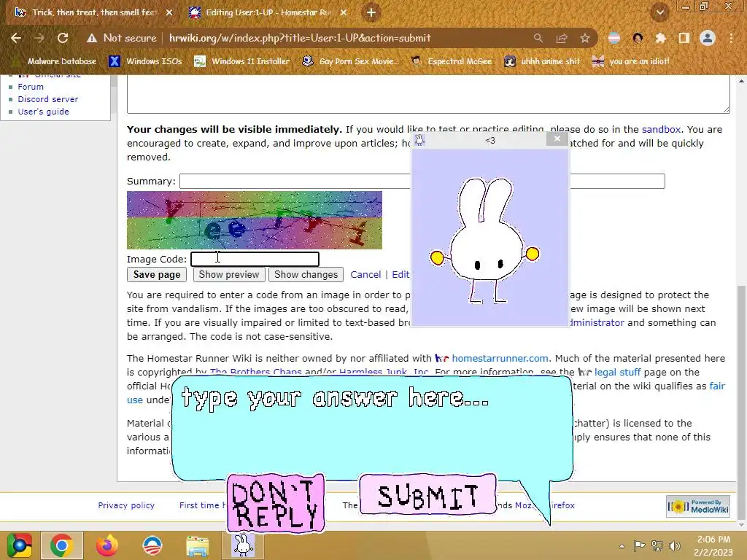
Task: Close the Editing User:1-UP tab
Action: coord(344,12)
